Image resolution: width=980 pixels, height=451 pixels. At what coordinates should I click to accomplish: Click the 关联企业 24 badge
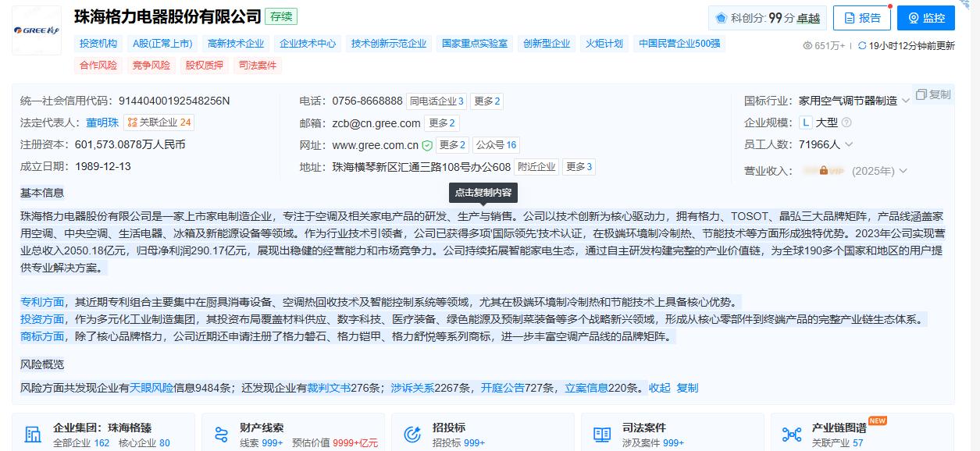click(159, 123)
